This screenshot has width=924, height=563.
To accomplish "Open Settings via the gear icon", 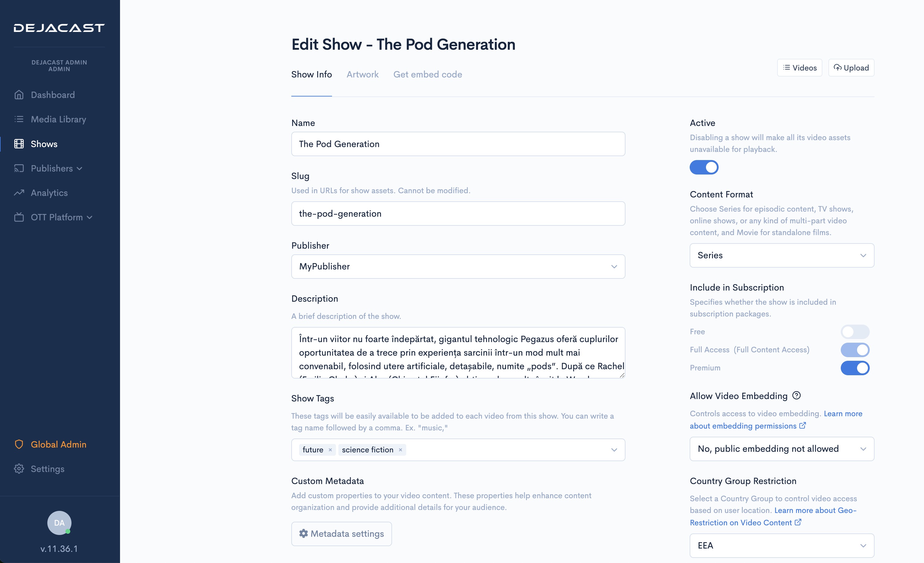I will tap(19, 469).
